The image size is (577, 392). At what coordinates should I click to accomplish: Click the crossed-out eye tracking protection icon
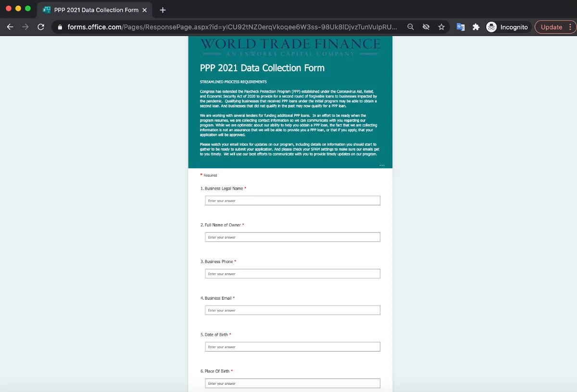[426, 27]
